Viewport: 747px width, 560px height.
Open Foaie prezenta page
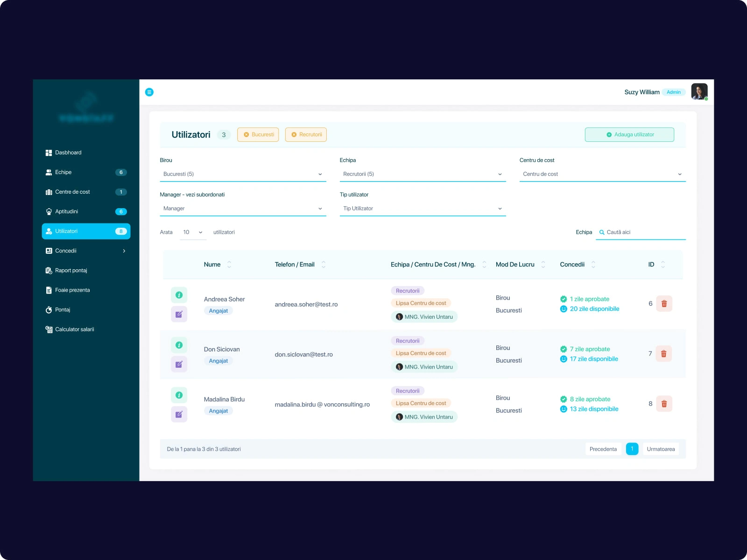(x=86, y=290)
